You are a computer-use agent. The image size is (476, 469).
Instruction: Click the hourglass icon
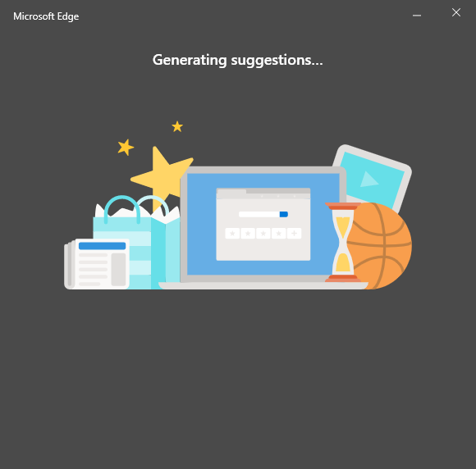pos(343,243)
